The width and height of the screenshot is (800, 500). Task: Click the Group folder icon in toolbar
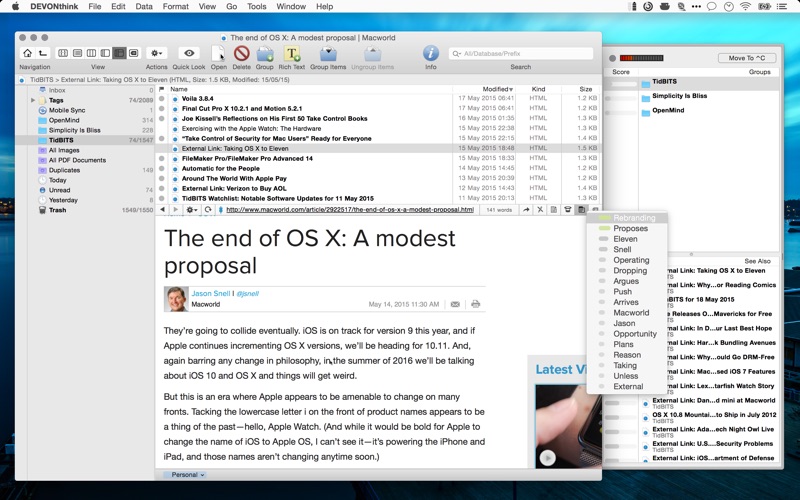[265, 53]
